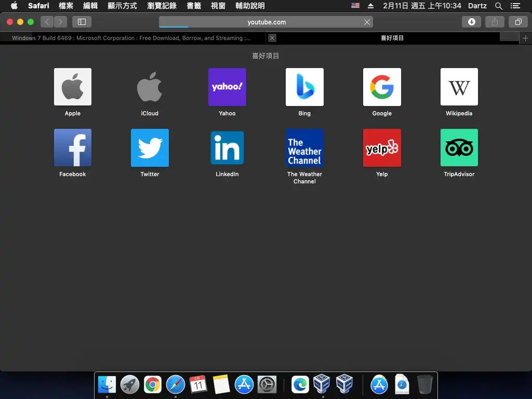
Task: Open the 檔案 menu
Action: [x=66, y=5]
